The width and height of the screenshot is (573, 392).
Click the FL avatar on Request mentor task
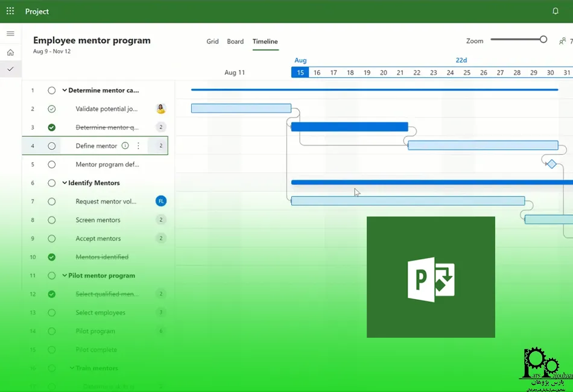(161, 201)
